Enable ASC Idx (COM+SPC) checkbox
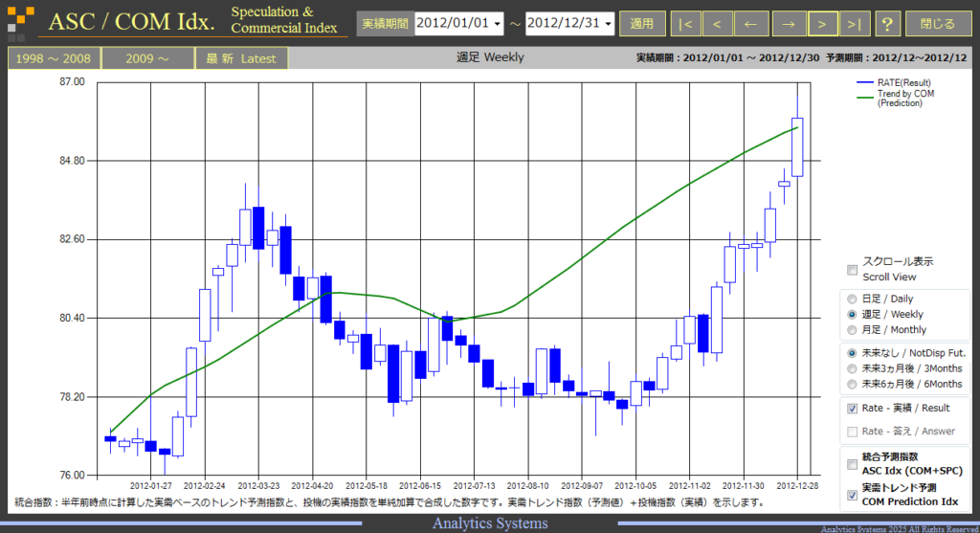980x533 pixels. 852,464
